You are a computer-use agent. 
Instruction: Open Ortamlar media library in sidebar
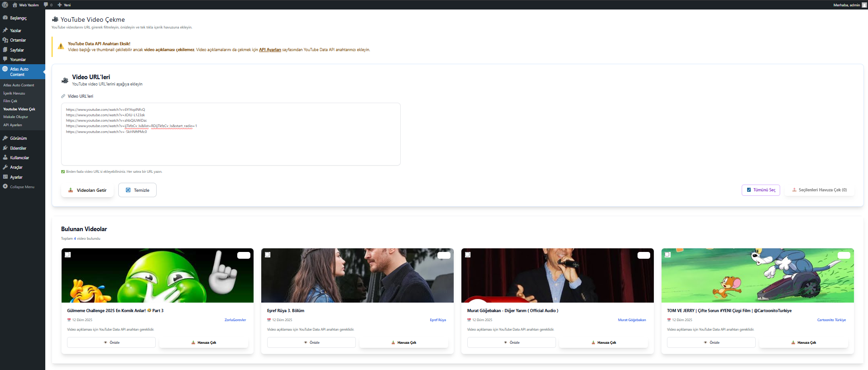[x=18, y=40]
